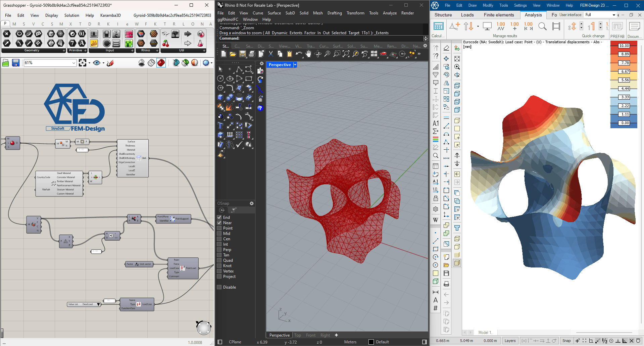Click FEM-Design Snap status bar button
Image resolution: width=644 pixels, height=346 pixels.
[x=566, y=341]
